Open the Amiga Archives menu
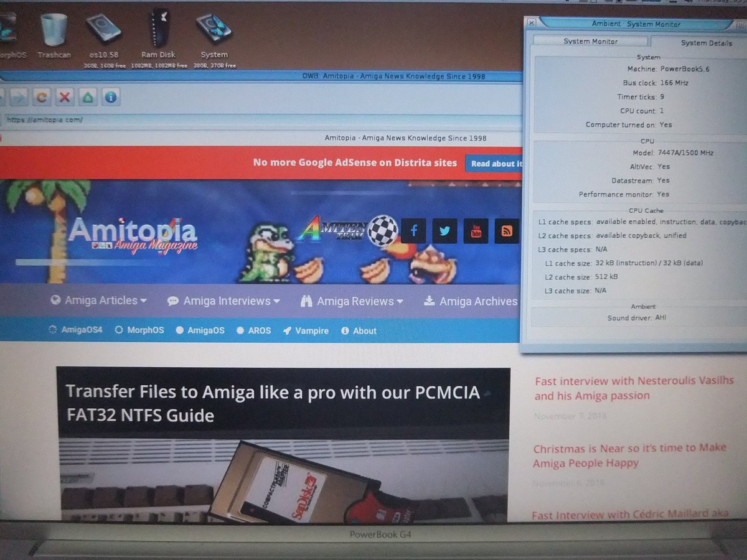 pos(471,301)
